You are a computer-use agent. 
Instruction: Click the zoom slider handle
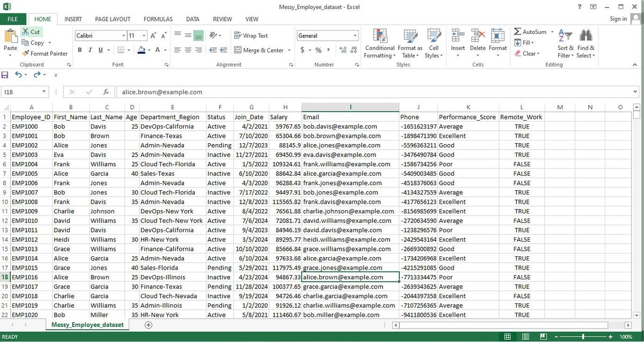pos(583,337)
